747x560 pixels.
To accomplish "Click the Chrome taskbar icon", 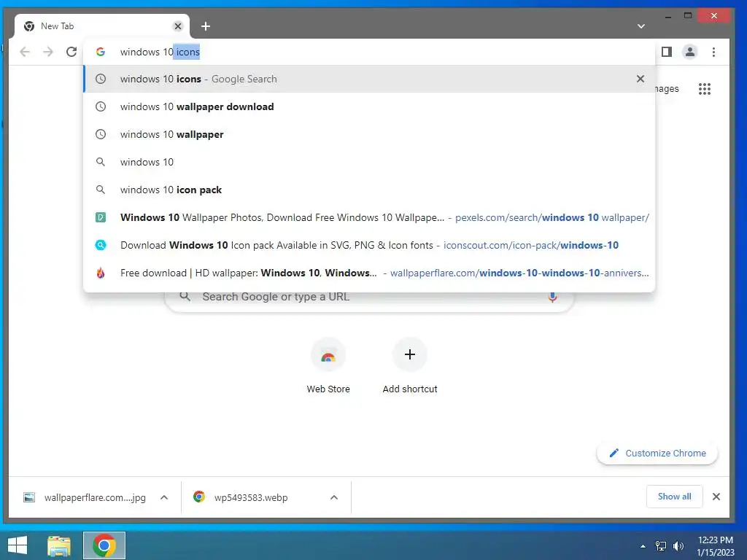I will (x=104, y=545).
